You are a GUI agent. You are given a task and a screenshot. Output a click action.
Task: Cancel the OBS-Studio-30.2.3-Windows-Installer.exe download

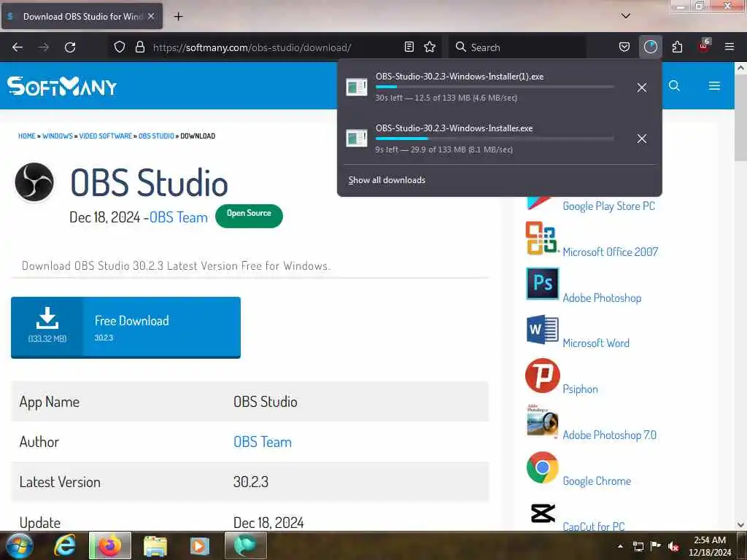click(x=642, y=139)
